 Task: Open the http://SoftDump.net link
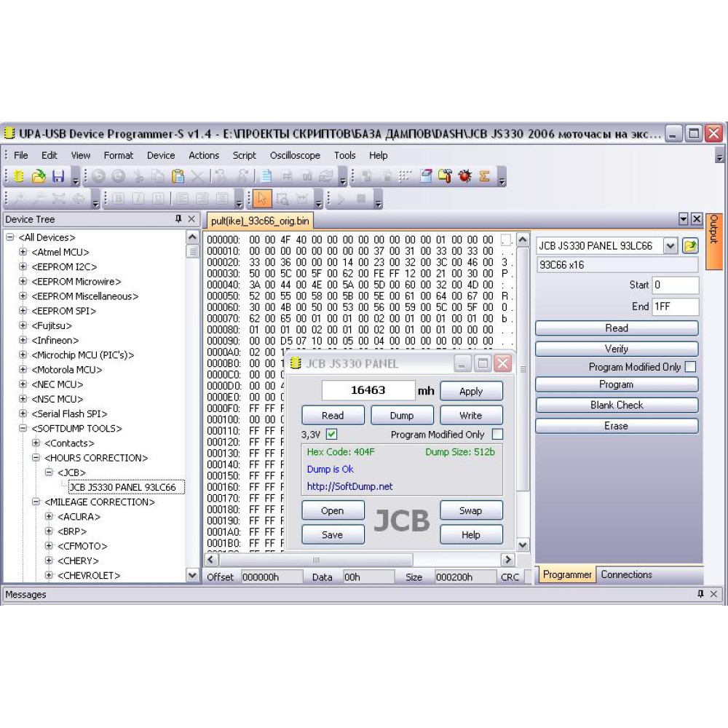(349, 486)
